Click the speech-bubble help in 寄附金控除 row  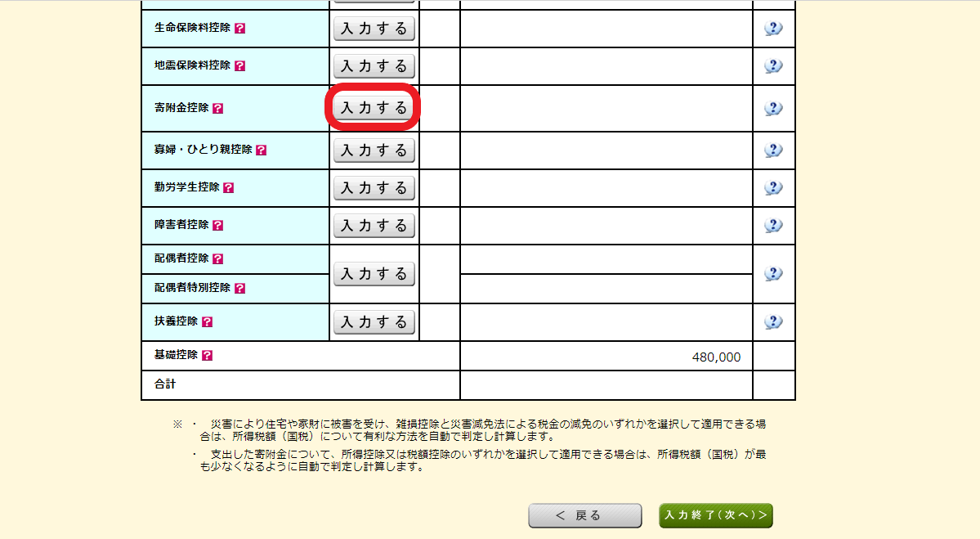click(x=773, y=108)
